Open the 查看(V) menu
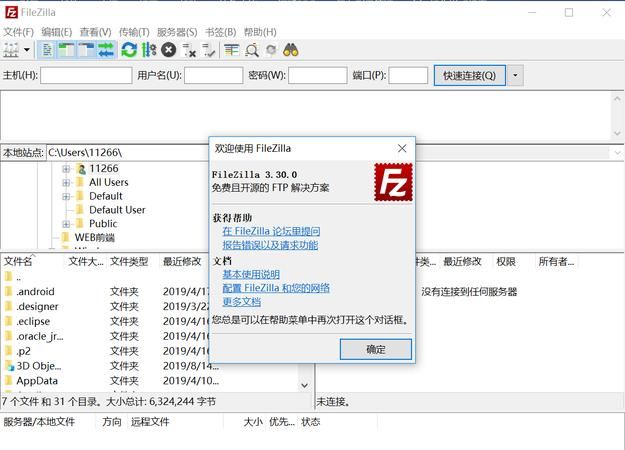This screenshot has width=625, height=450. 95,32
